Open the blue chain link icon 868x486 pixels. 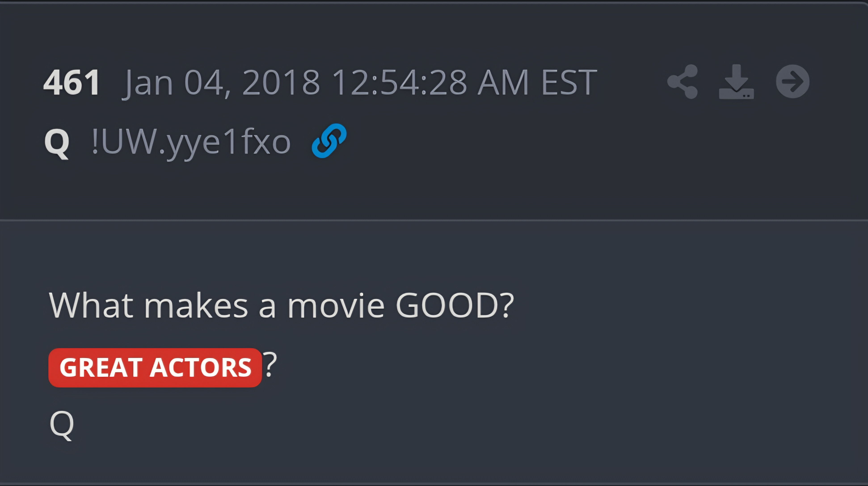pyautogui.click(x=329, y=141)
